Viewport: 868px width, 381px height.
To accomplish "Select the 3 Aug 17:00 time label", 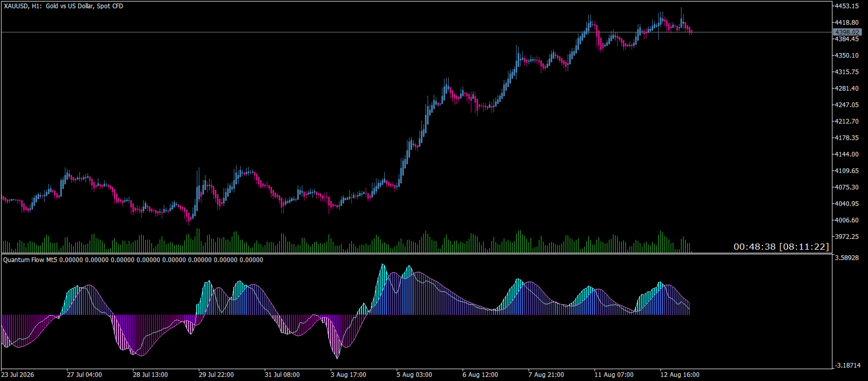I will tap(348, 375).
